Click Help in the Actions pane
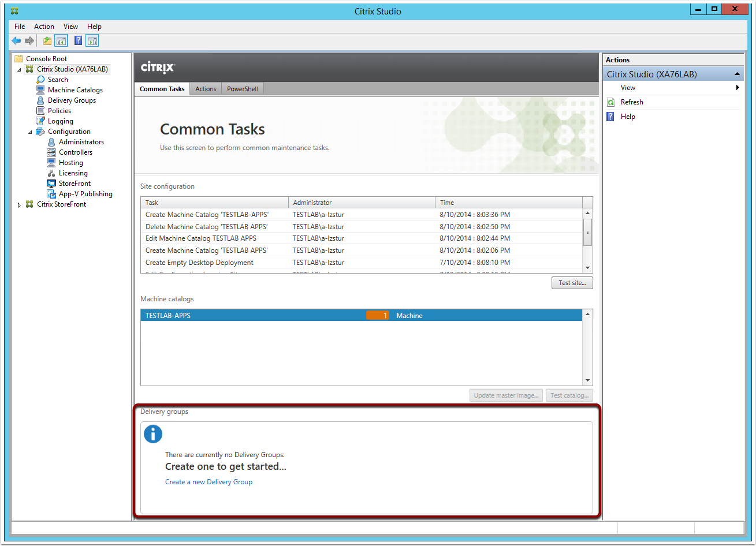This screenshot has height=546, width=756. tap(628, 117)
